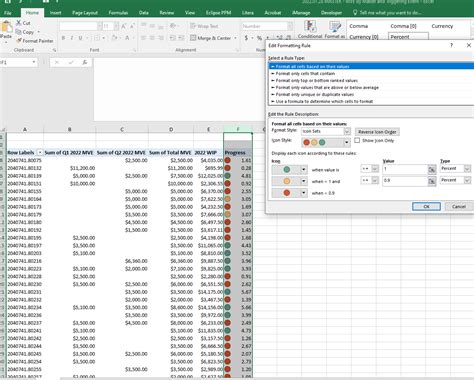Click the first Value input field
The width and height of the screenshot is (474, 380).
click(405, 169)
